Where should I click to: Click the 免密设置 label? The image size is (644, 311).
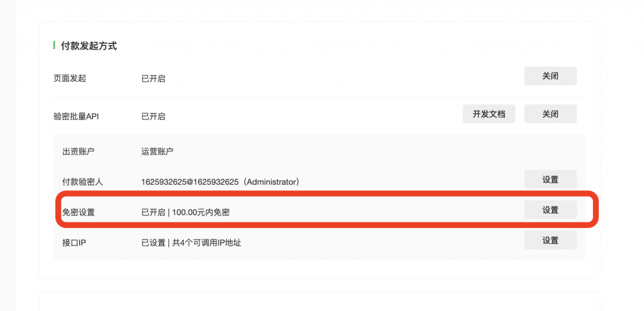[x=78, y=212]
